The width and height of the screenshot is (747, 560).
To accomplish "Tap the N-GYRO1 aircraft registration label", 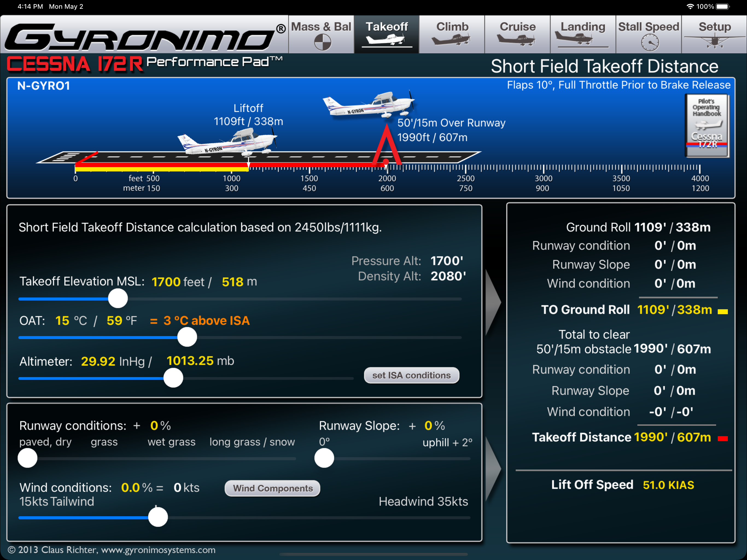I will pyautogui.click(x=43, y=86).
